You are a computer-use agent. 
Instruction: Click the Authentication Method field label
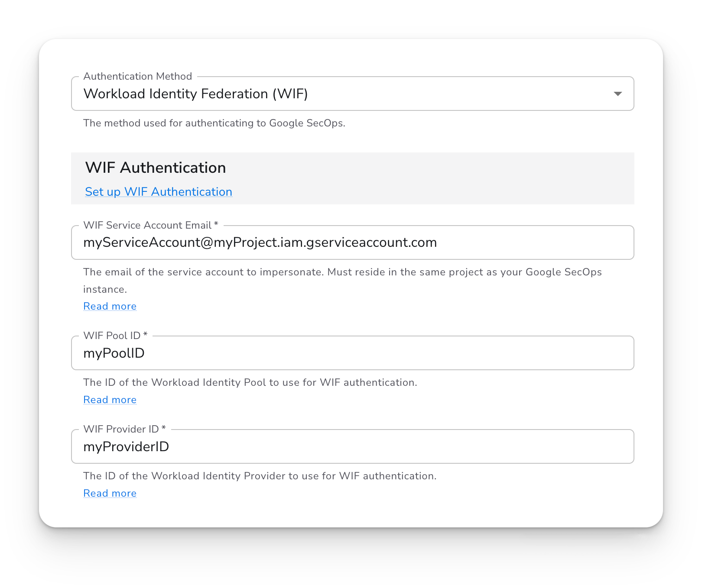click(x=137, y=77)
